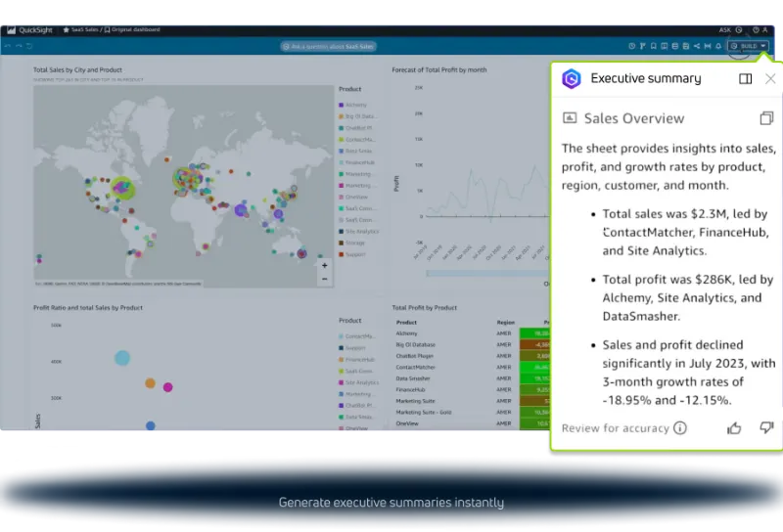Give the summary a thumbs up
This screenshot has width=783, height=532.
[734, 427]
